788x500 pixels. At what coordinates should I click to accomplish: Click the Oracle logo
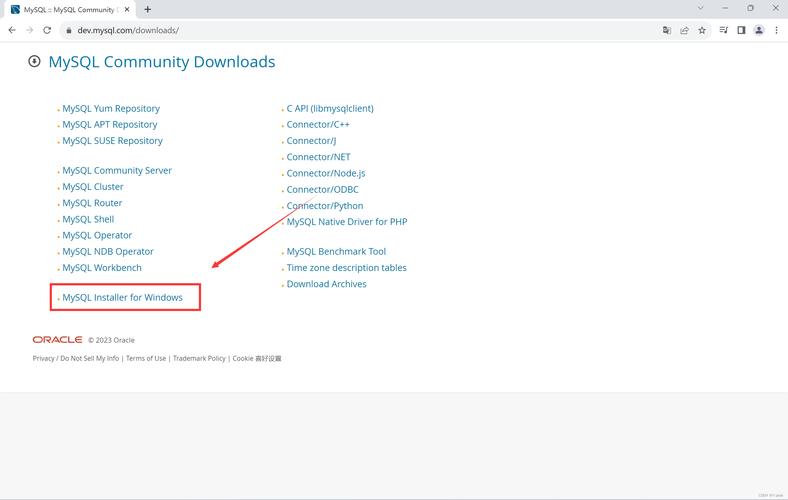click(57, 340)
